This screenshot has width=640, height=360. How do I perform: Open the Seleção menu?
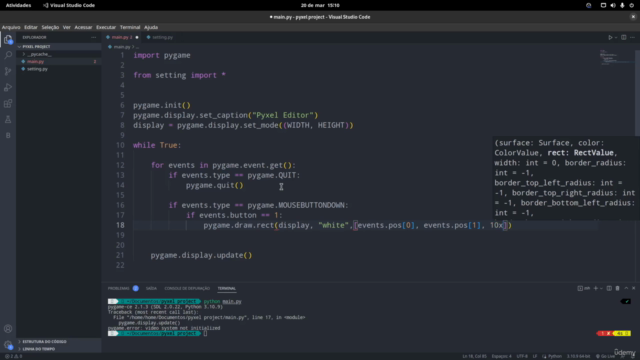point(50,27)
